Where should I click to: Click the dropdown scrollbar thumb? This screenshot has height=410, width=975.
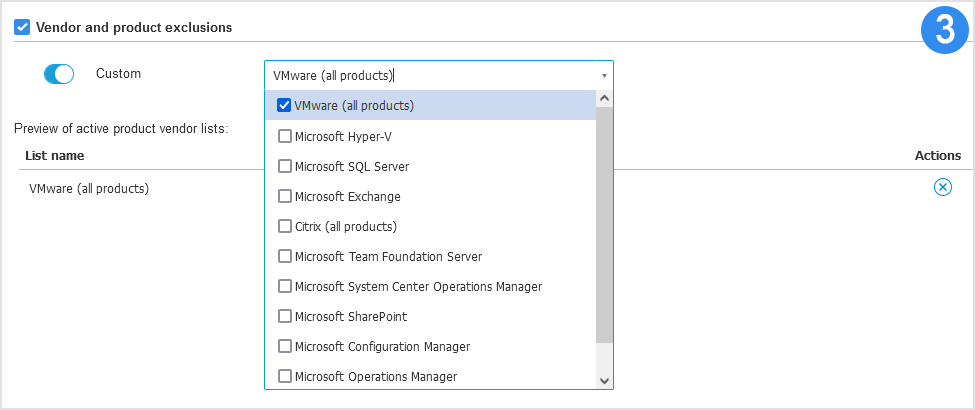tap(604, 224)
